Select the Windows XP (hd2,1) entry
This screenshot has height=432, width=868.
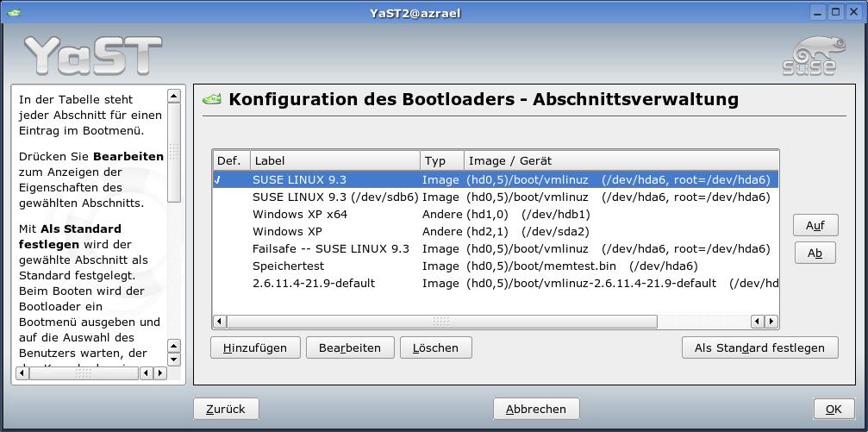click(496, 231)
